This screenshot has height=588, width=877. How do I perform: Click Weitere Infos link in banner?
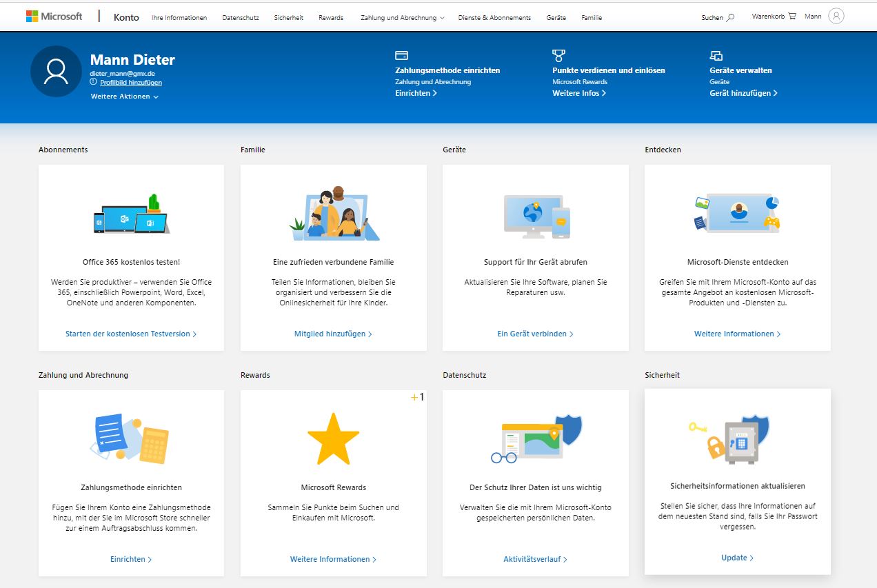(579, 93)
